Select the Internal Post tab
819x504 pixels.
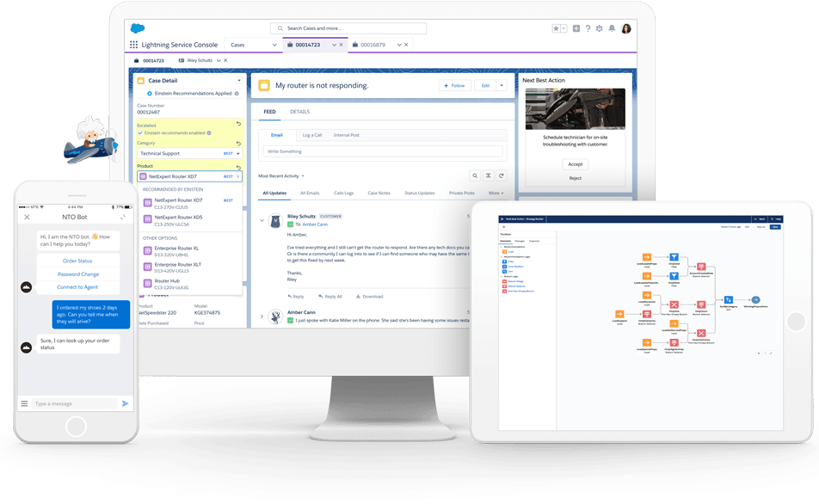click(x=347, y=135)
